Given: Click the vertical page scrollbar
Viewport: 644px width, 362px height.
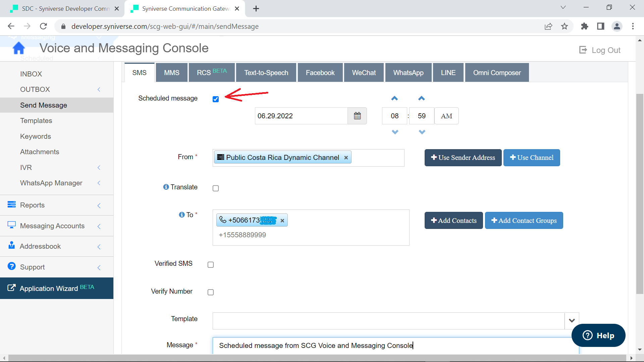Looking at the screenshot, I should coord(640,194).
